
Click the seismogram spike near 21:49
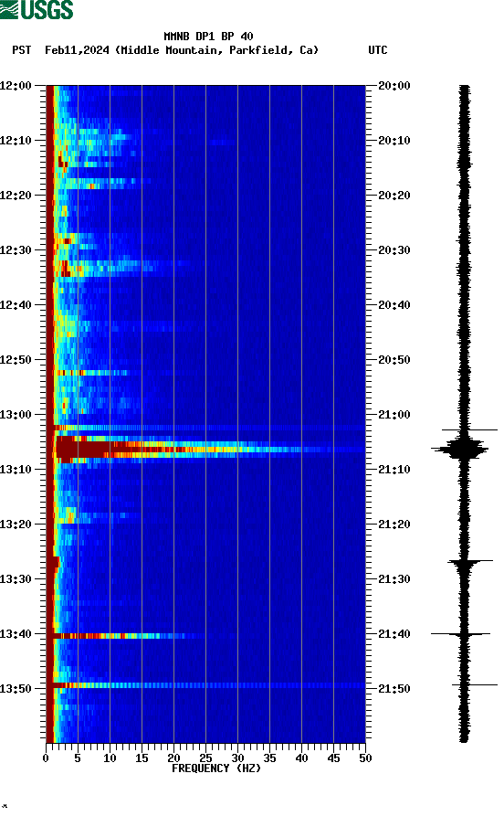pos(475,684)
